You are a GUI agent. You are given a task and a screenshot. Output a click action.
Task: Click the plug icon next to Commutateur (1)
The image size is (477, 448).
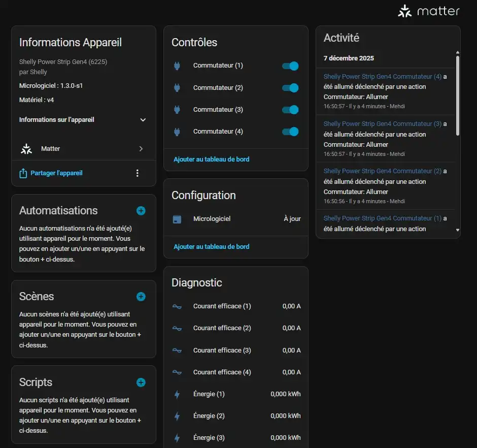click(x=177, y=66)
